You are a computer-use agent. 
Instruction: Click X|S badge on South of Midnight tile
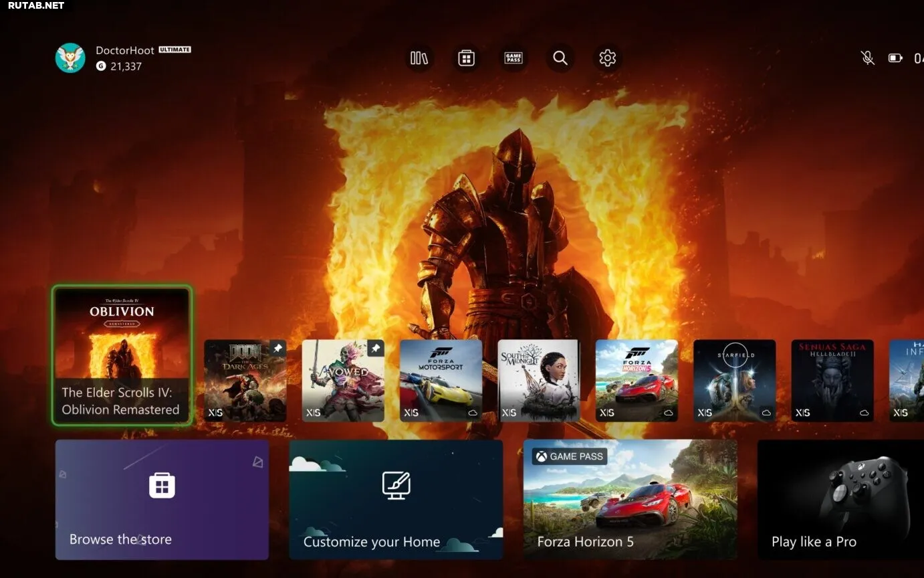(509, 413)
